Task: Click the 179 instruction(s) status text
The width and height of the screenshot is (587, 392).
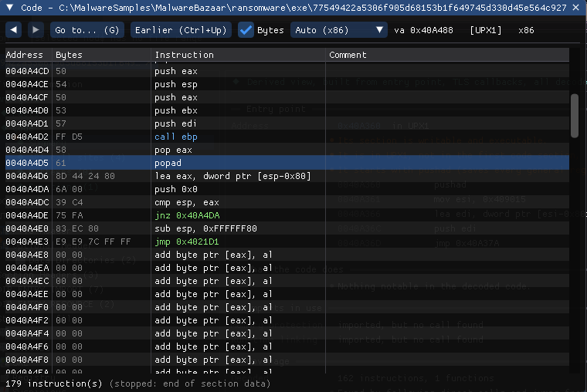Action: click(x=53, y=384)
